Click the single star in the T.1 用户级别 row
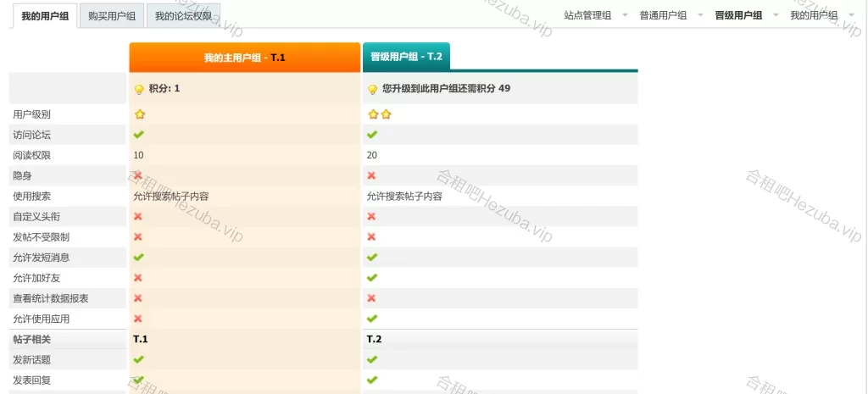 pos(139,114)
